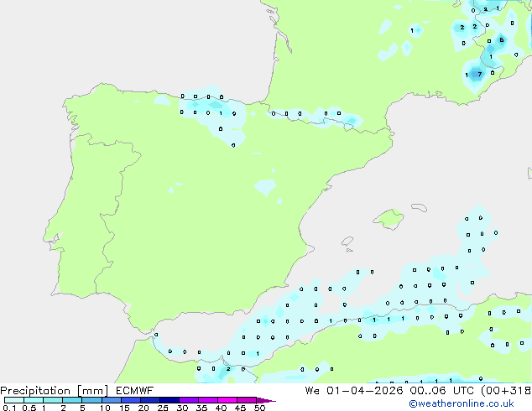Viewport: 532px width, 411px height.
Task: Choose the 40 to 45 mm magenta swatch
Action: pos(227,400)
